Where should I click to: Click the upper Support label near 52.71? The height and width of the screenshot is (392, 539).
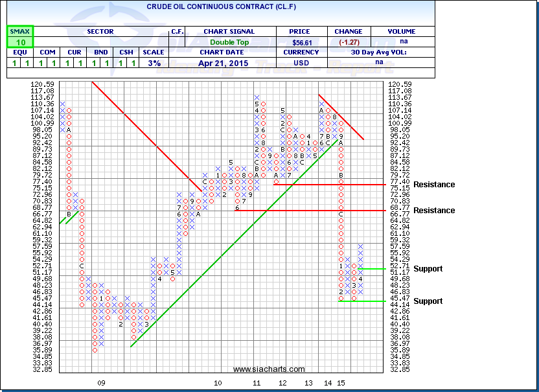(x=428, y=269)
